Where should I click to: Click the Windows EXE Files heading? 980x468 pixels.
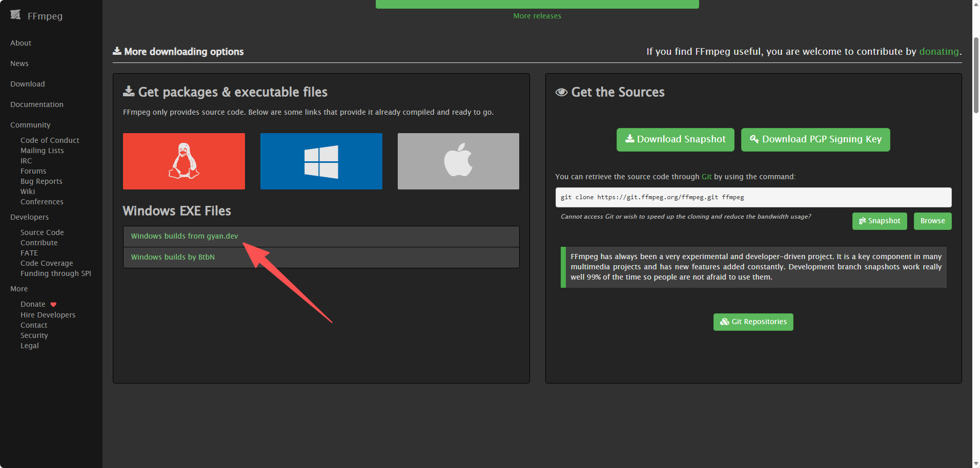(177, 211)
